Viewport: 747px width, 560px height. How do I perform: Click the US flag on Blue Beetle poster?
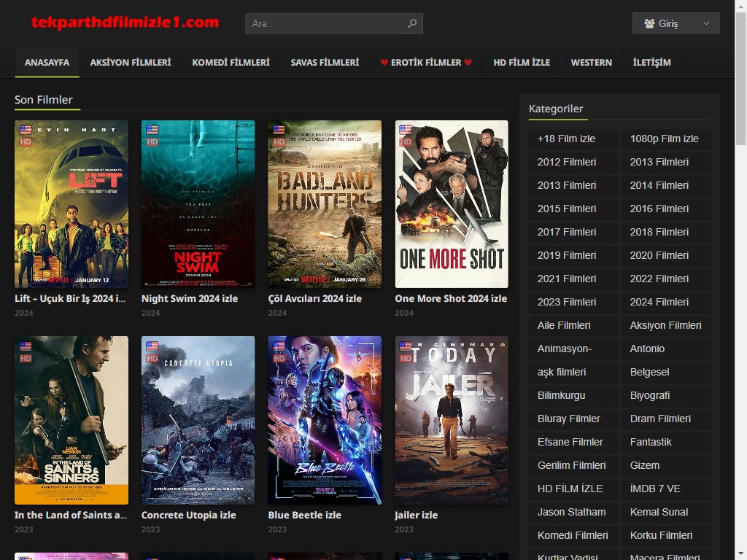click(x=279, y=346)
